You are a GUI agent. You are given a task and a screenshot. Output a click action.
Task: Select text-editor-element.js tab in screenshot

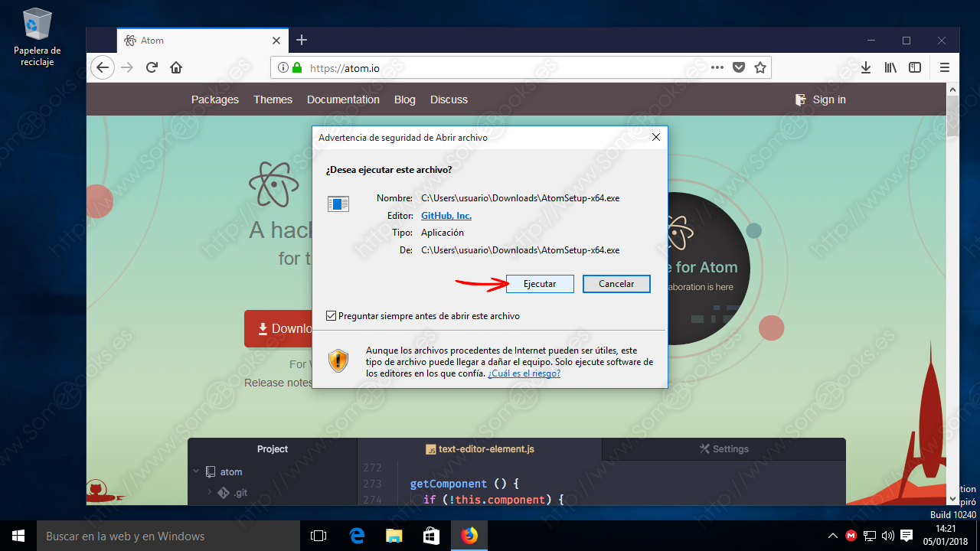pos(480,449)
